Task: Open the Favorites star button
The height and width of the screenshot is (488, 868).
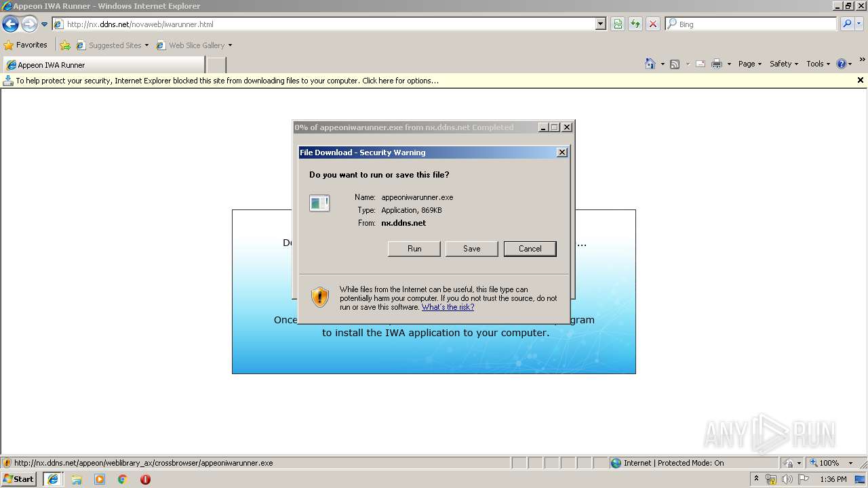Action: click(26, 45)
